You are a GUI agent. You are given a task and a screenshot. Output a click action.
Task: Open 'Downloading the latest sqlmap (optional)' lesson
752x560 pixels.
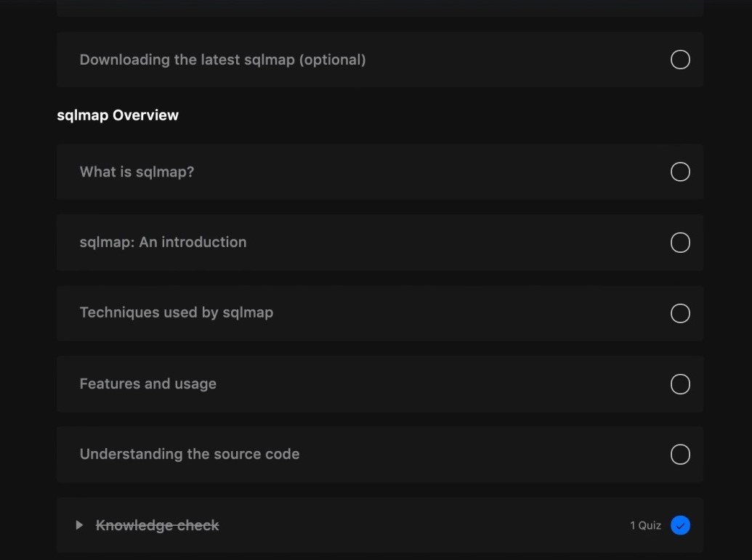click(222, 60)
